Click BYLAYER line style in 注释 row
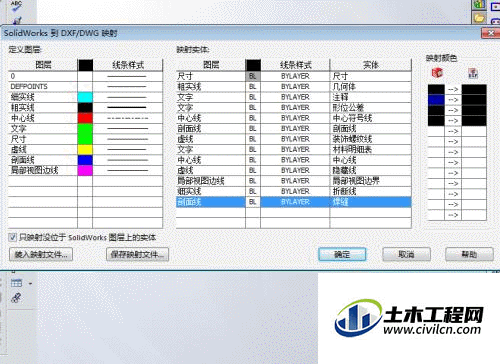Image resolution: width=500 pixels, height=364 pixels. pyautogui.click(x=295, y=97)
